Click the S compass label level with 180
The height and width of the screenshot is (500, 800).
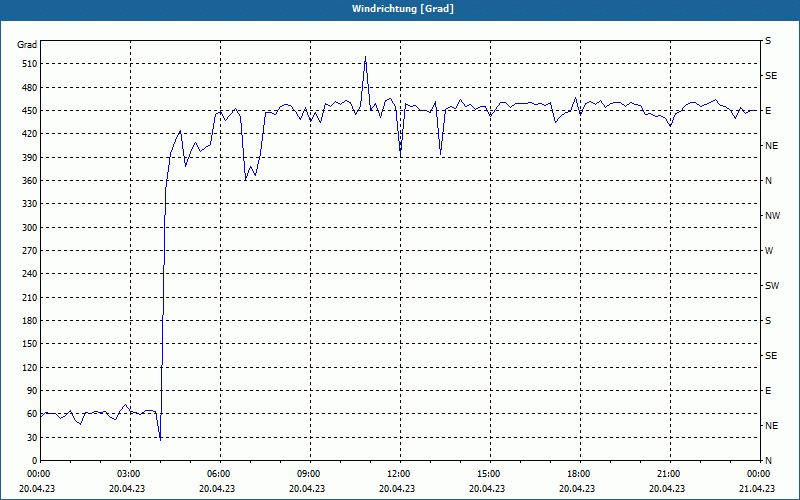click(x=768, y=321)
